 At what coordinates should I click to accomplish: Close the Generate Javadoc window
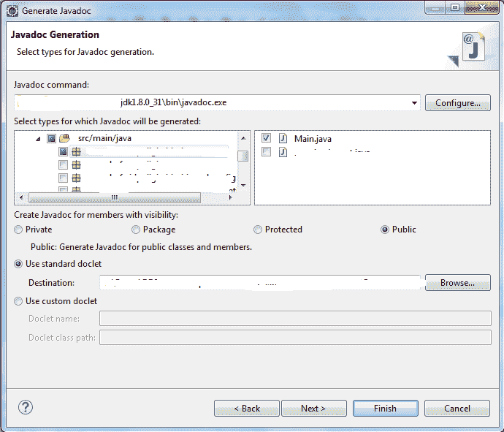[482, 8]
